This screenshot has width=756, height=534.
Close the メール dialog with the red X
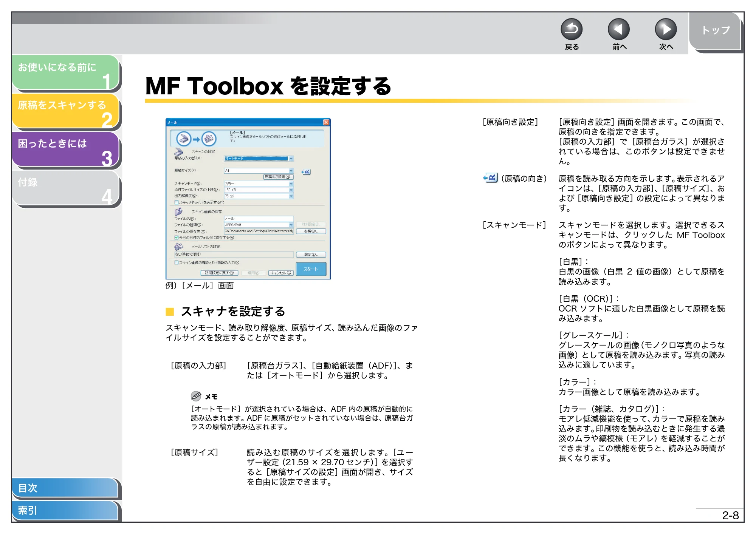coord(326,122)
